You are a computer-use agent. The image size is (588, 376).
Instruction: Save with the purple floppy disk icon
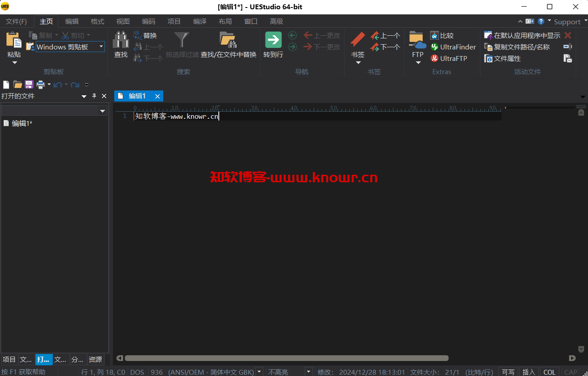(x=29, y=84)
